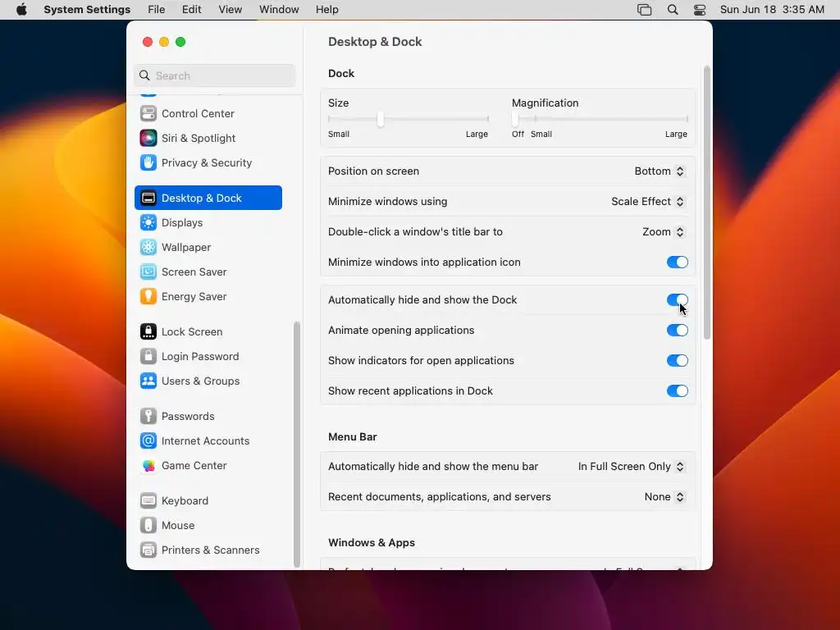This screenshot has width=840, height=630.
Task: Open the Window menu
Action: click(x=279, y=10)
